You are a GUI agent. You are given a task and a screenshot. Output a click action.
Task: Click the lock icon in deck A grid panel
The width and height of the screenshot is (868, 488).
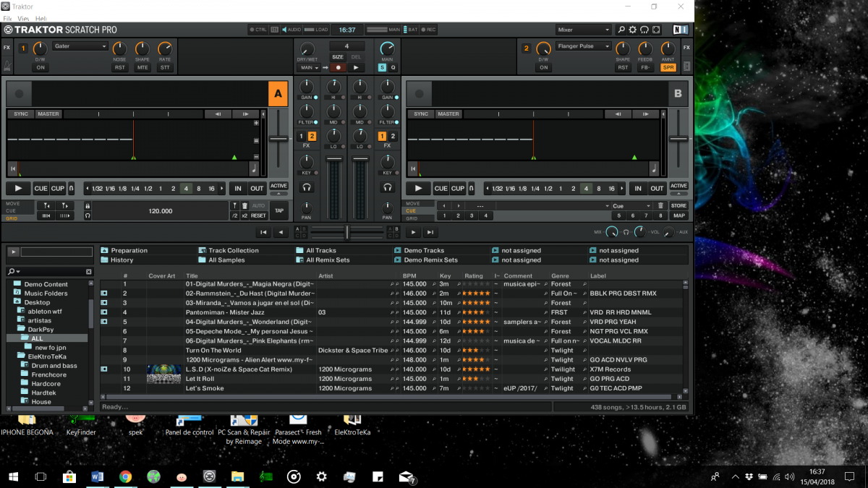pyautogui.click(x=88, y=206)
